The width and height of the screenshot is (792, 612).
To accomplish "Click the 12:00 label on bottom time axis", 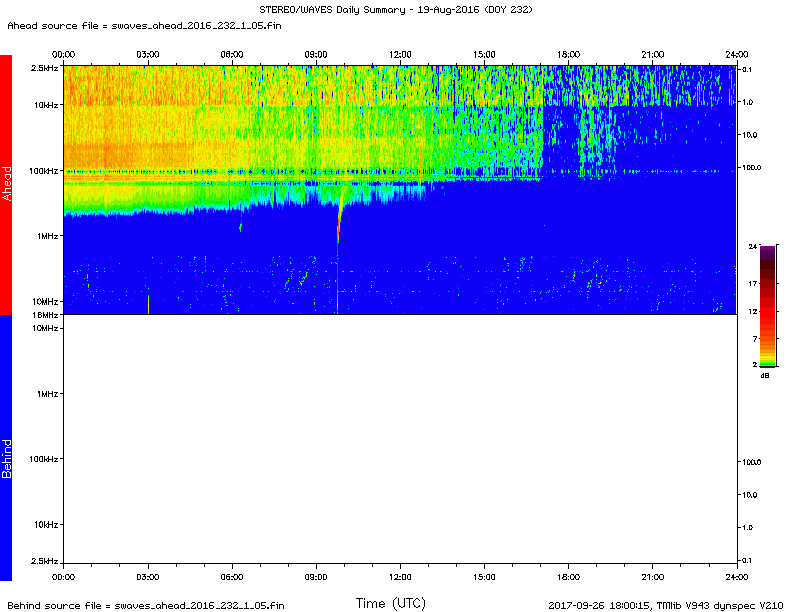I will pos(400,576).
